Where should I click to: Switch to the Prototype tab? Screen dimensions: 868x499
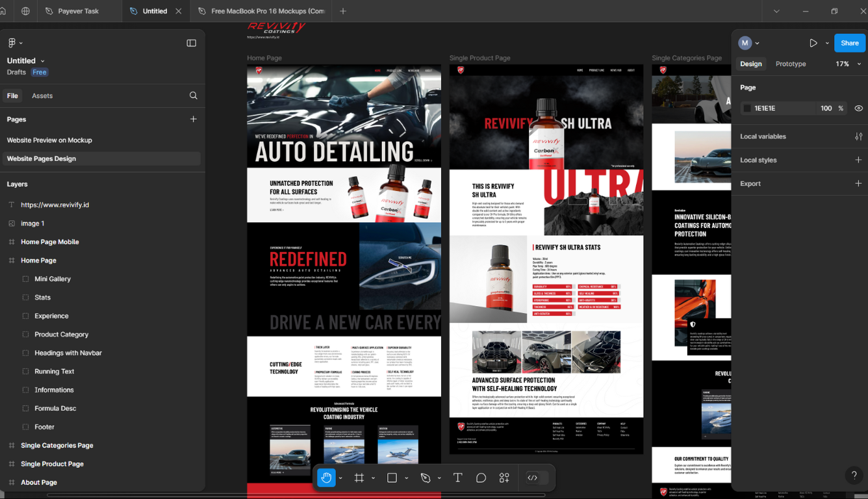(x=791, y=64)
